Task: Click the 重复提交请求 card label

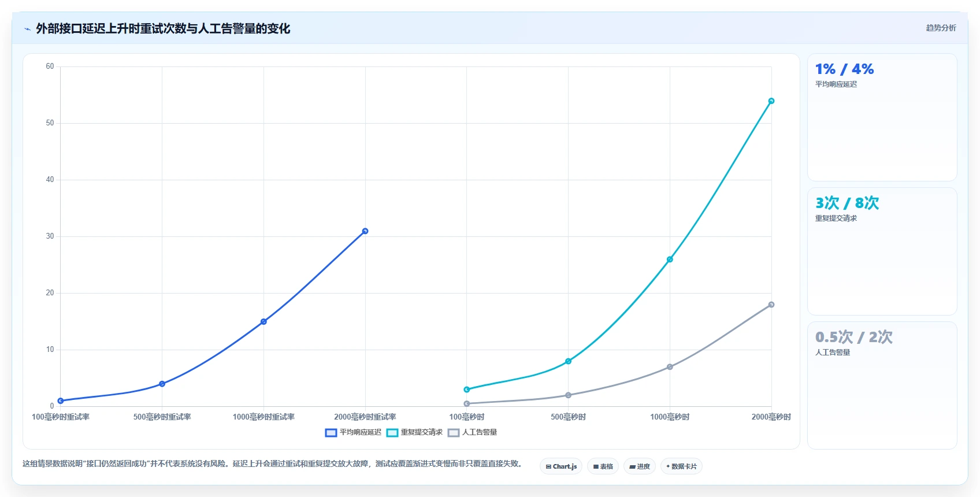Action: (x=836, y=218)
